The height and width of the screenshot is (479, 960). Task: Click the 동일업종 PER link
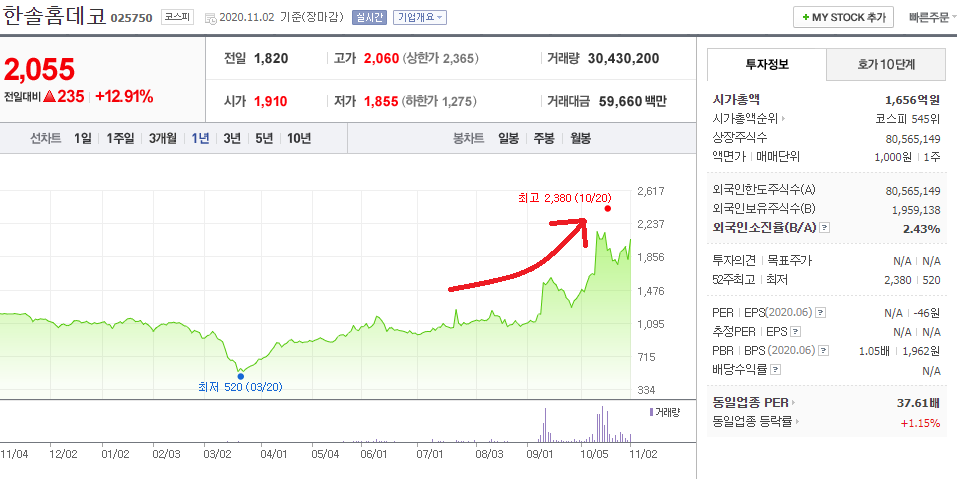(x=751, y=403)
